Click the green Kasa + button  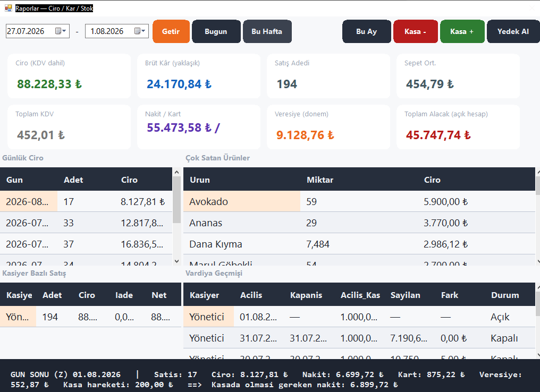tap(462, 31)
